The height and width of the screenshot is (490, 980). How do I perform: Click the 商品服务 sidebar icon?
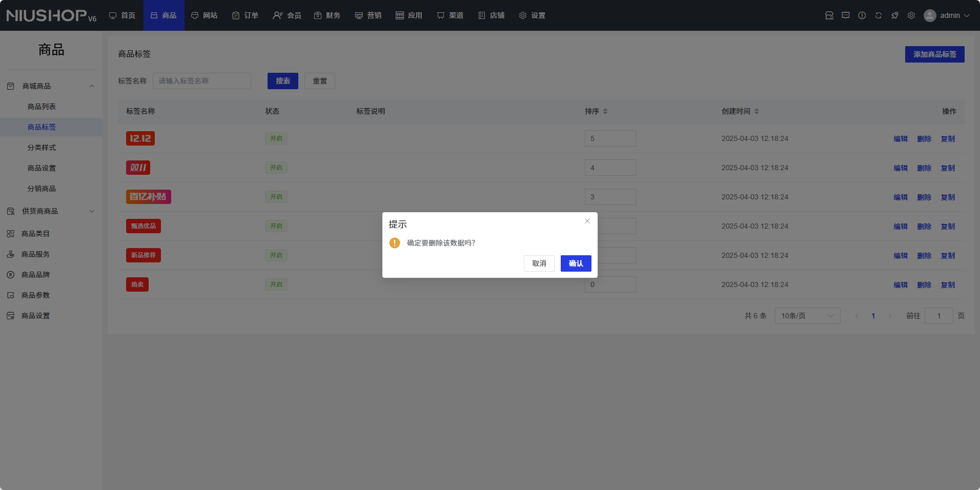coord(10,254)
